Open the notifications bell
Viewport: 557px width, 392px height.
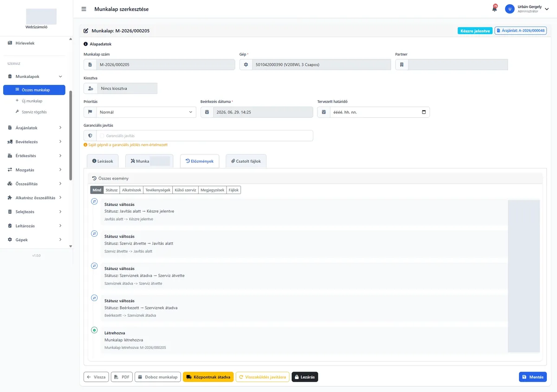[494, 9]
